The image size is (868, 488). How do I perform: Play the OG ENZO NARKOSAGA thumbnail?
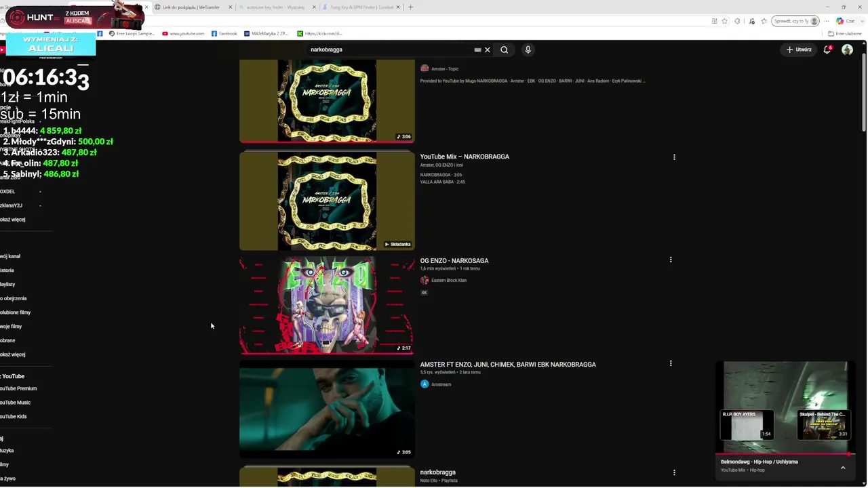327,305
